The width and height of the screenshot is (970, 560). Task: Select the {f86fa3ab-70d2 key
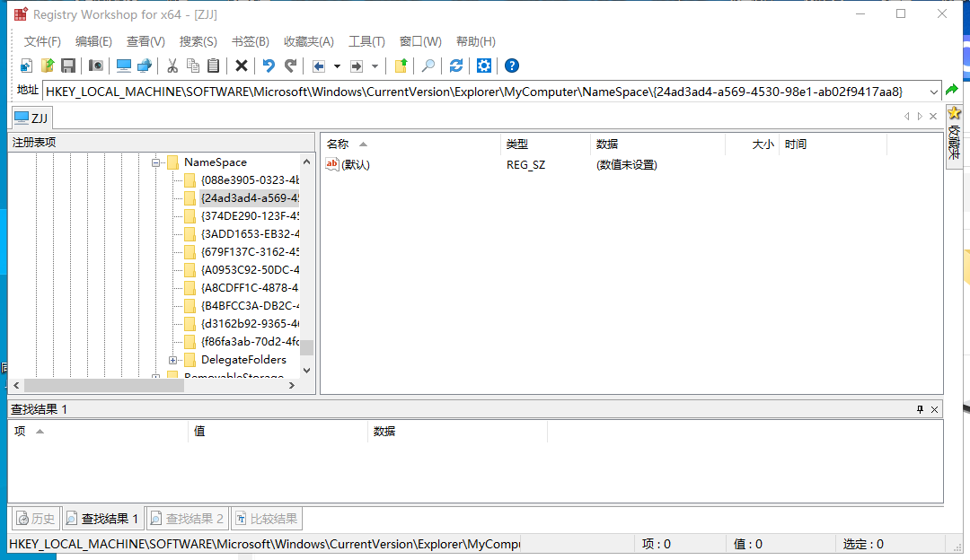[250, 341]
